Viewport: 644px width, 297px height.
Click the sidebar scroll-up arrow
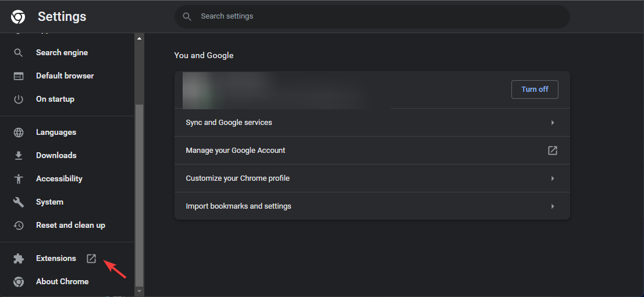click(139, 38)
